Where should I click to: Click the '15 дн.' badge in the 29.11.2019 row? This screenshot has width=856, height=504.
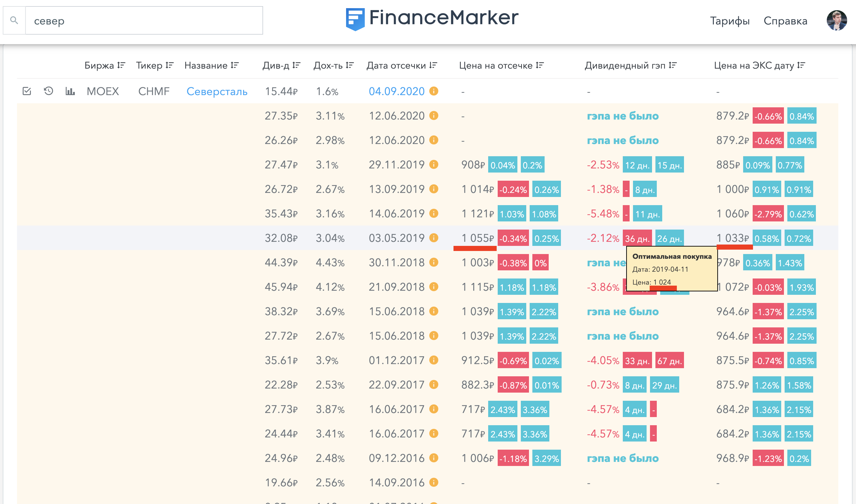point(669,165)
